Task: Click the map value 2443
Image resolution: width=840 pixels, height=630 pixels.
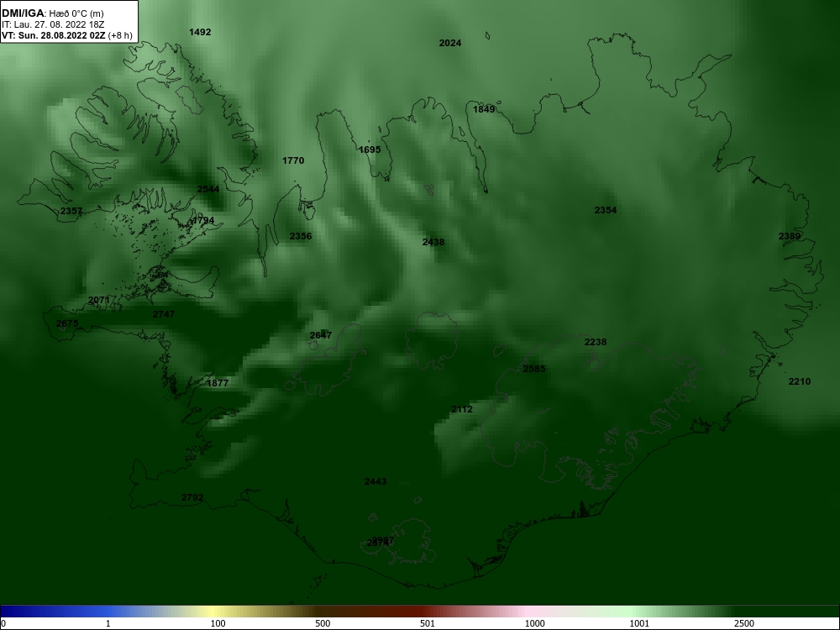Action: pos(375,481)
